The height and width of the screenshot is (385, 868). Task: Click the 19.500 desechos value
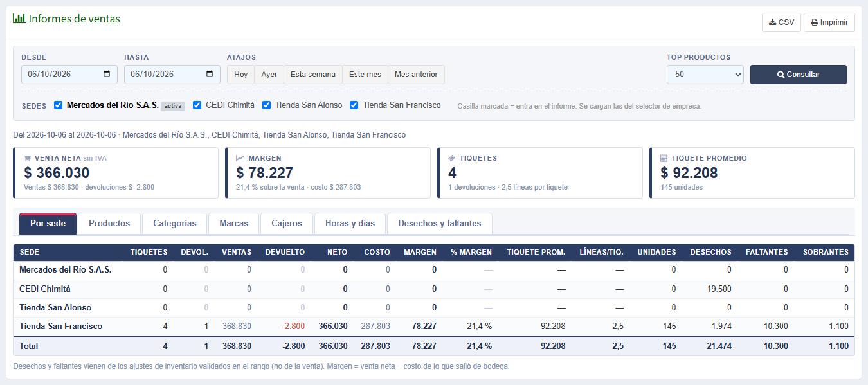[x=719, y=289]
